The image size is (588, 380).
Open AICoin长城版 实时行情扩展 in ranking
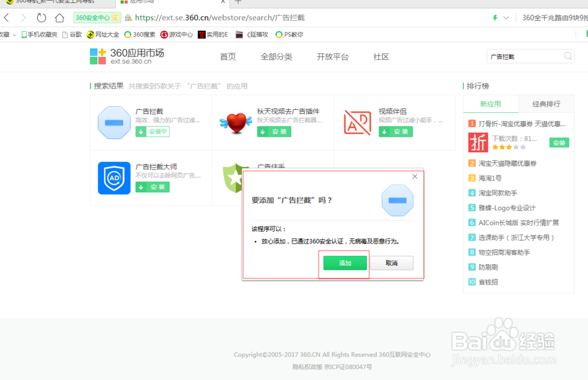coord(519,222)
